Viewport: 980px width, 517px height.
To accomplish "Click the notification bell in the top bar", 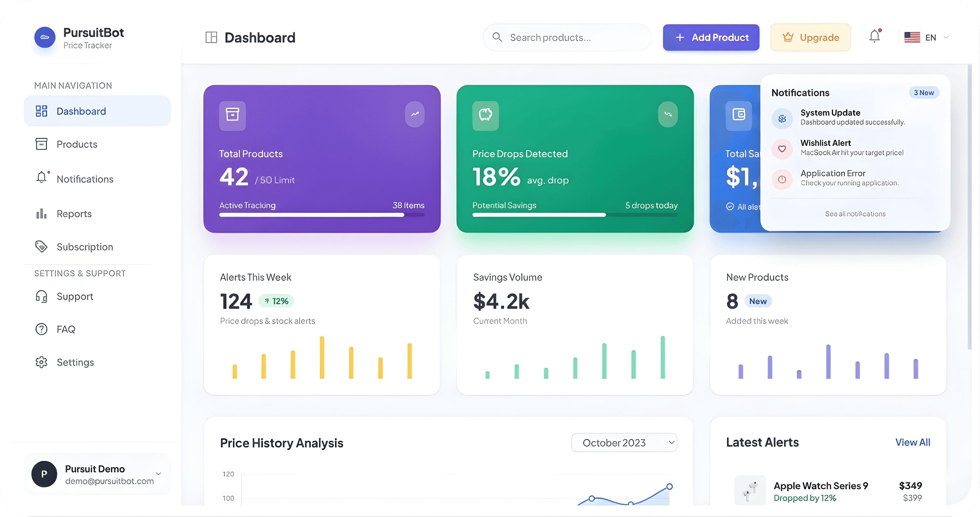I will (x=874, y=36).
